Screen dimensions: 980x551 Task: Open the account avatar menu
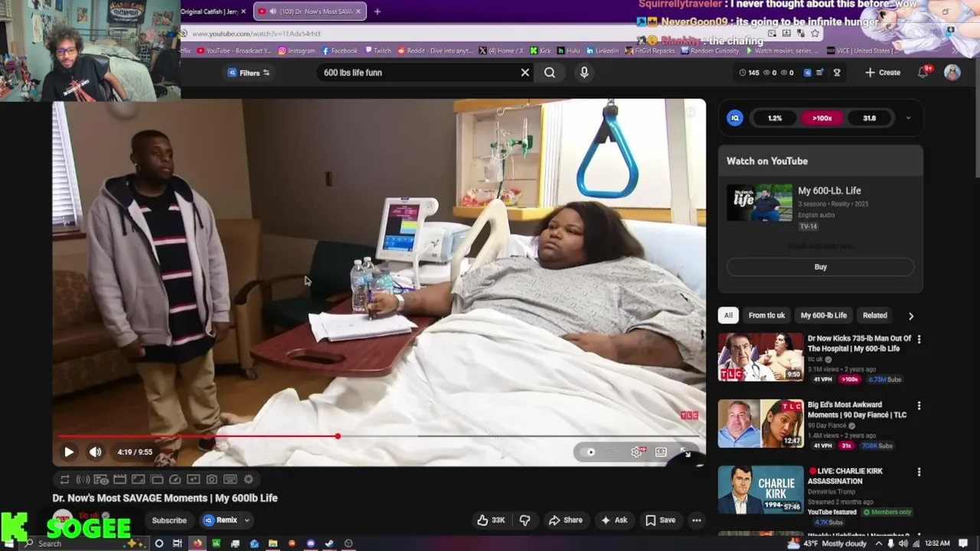pos(952,73)
